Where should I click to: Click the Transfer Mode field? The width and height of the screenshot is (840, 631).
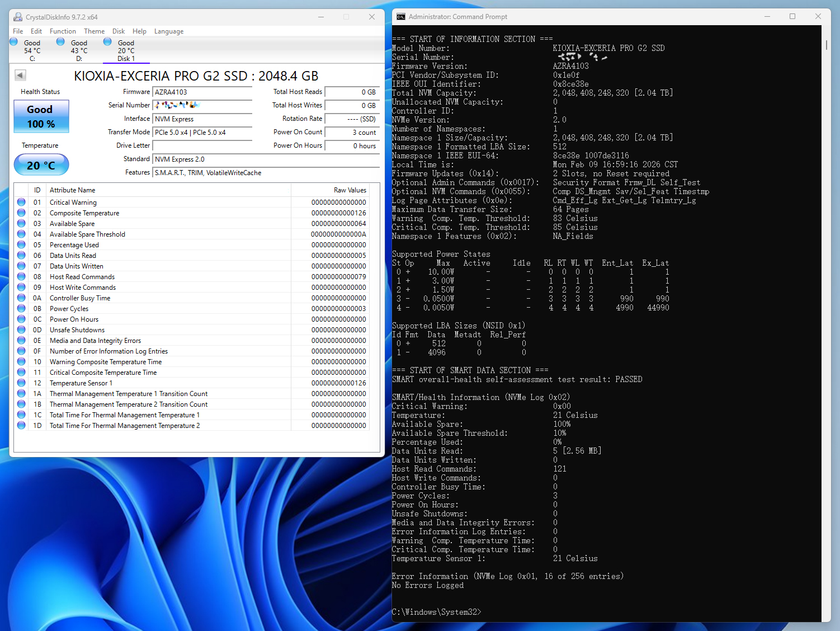202,132
